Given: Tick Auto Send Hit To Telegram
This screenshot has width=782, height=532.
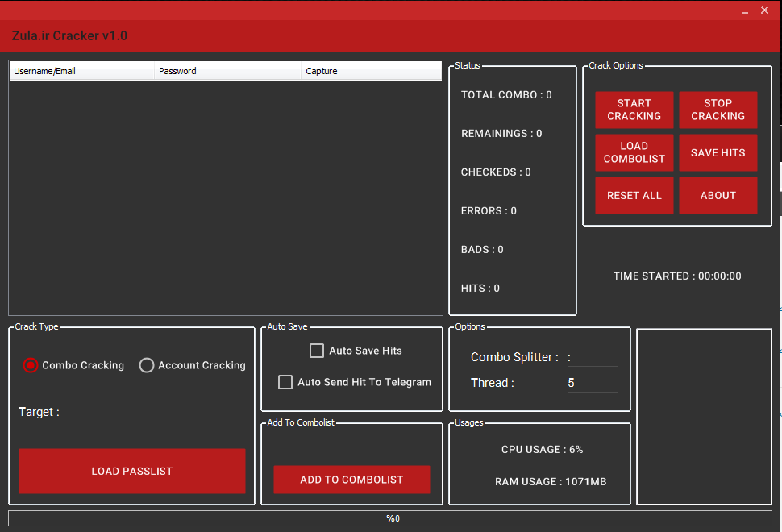Looking at the screenshot, I should coord(285,382).
